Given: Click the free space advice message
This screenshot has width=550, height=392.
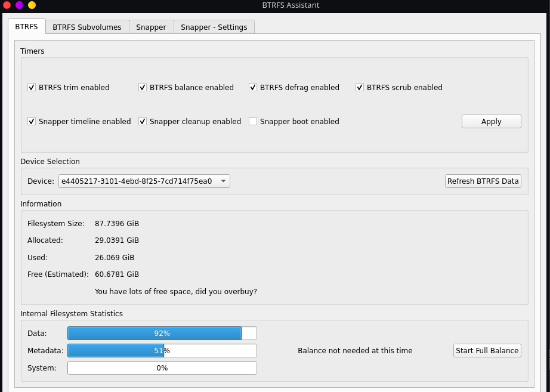Looking at the screenshot, I should point(175,291).
